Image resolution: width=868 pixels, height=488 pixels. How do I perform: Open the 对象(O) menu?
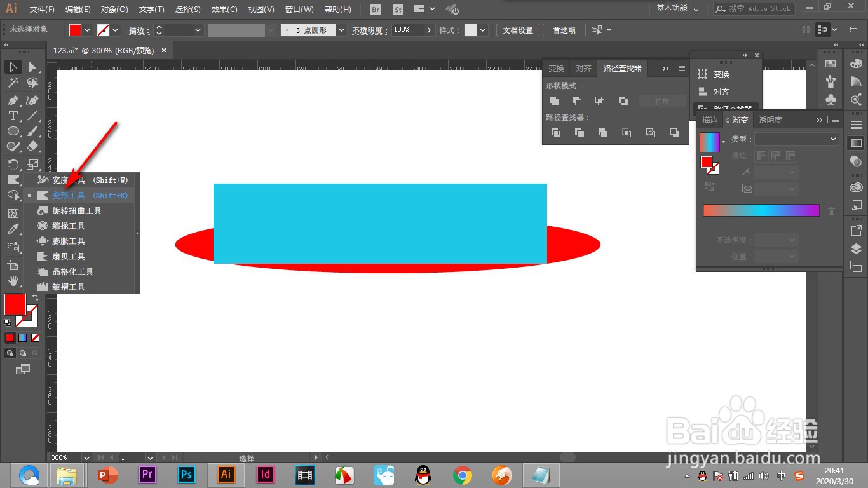[x=114, y=10]
